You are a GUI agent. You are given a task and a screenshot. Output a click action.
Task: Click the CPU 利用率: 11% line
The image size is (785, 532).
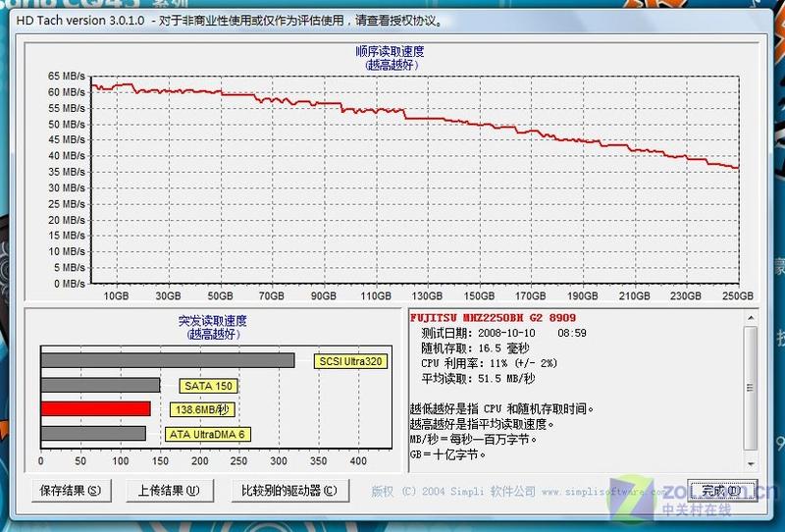(489, 363)
